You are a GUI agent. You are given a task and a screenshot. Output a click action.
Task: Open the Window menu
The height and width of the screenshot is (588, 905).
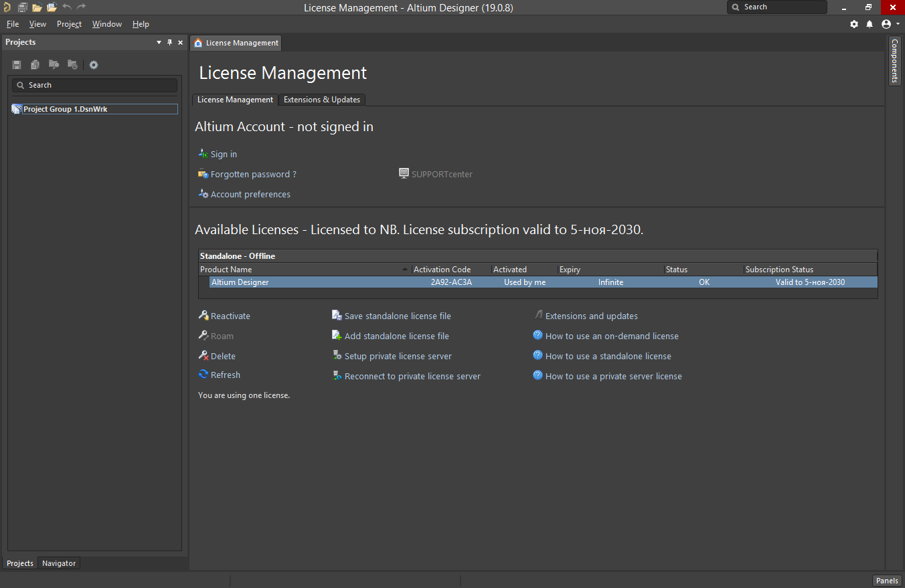[x=106, y=23]
